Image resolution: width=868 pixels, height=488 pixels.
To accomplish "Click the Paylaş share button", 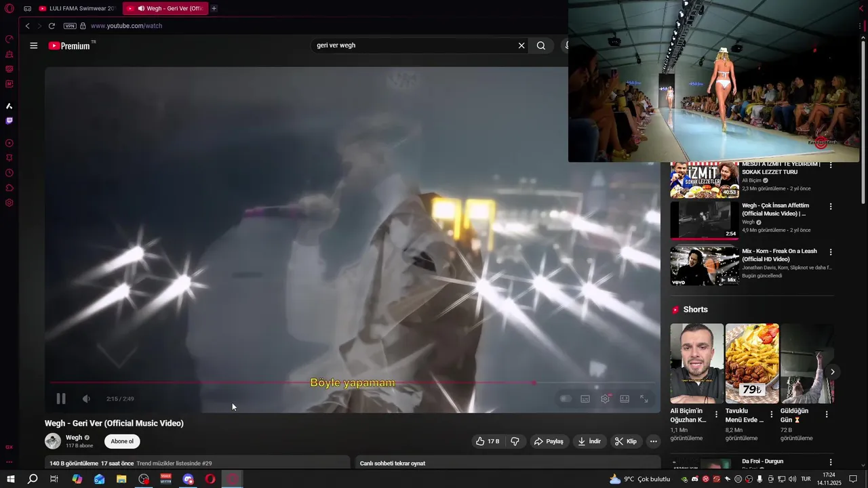I will pyautogui.click(x=549, y=441).
